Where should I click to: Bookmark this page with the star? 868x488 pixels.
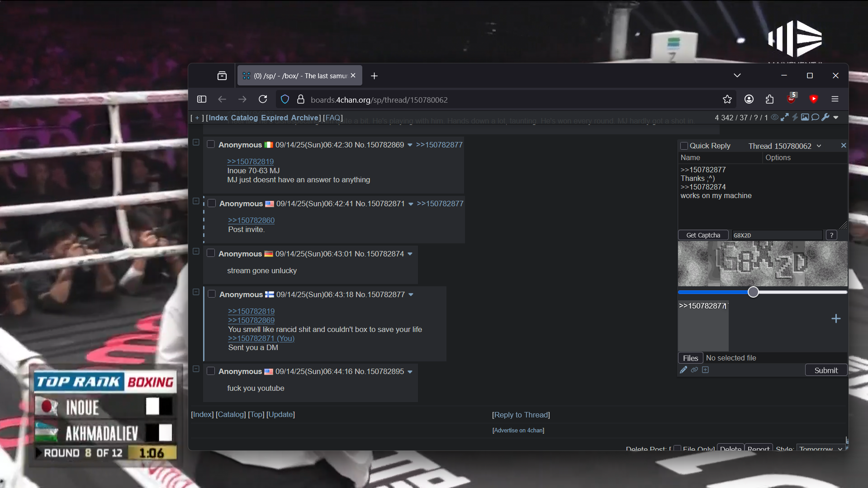click(x=727, y=99)
